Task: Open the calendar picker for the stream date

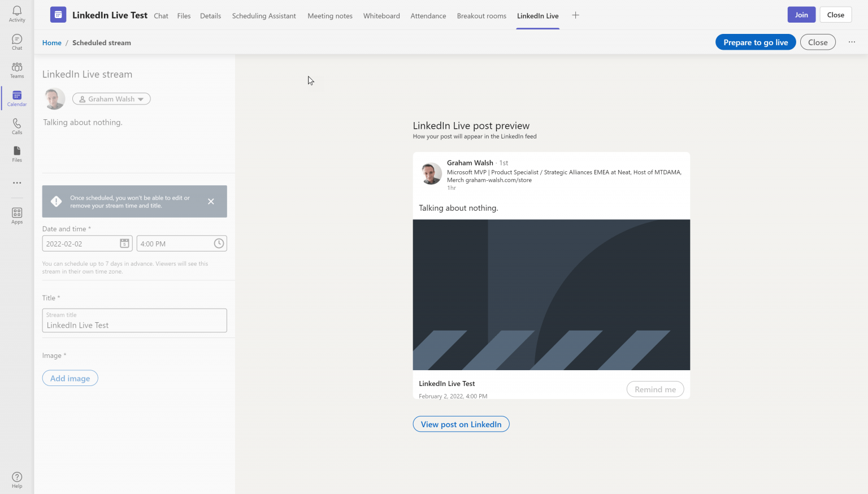Action: (124, 243)
